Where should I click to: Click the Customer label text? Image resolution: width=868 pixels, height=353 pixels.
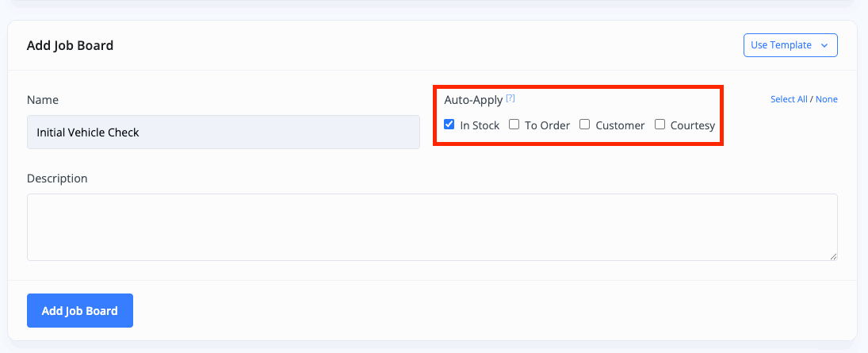[x=620, y=125]
